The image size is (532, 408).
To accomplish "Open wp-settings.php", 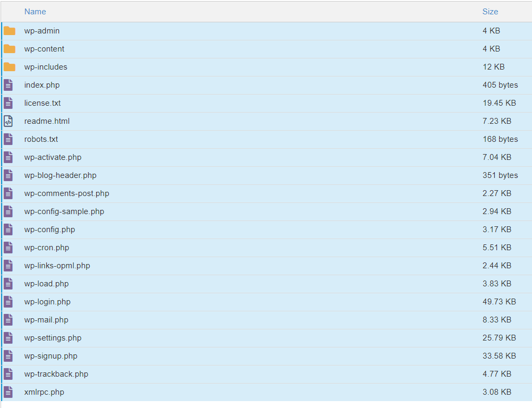I will point(52,337).
